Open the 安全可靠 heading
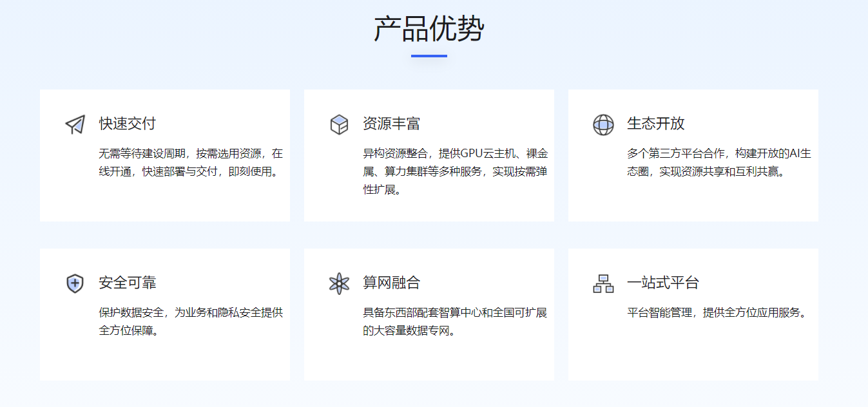The image size is (868, 407). coord(128,283)
